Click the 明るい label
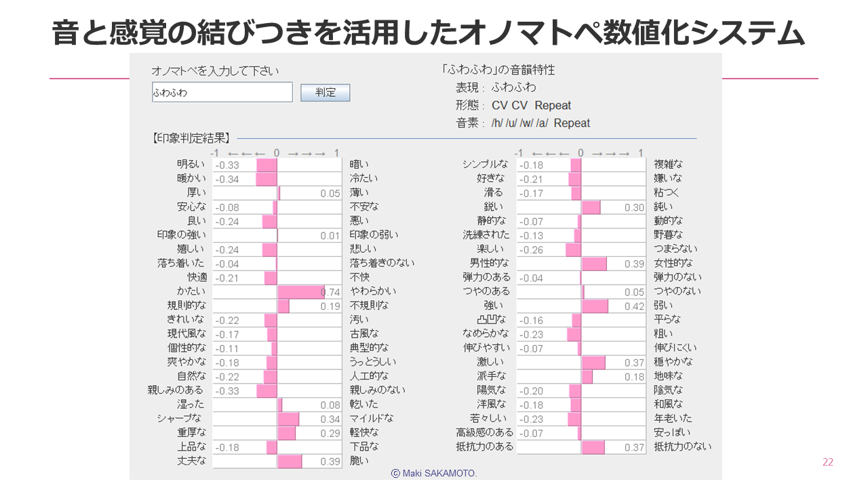Screen dimensions: 868x488 [191, 164]
